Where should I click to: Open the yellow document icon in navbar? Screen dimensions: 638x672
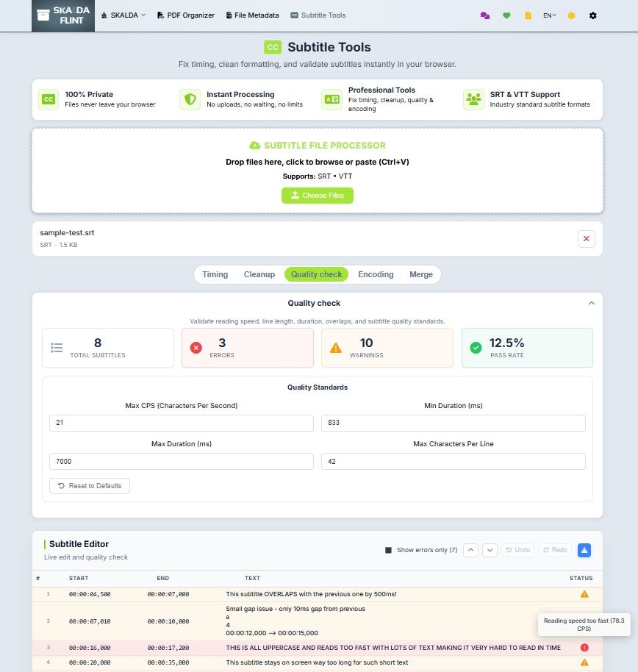pyautogui.click(x=528, y=15)
